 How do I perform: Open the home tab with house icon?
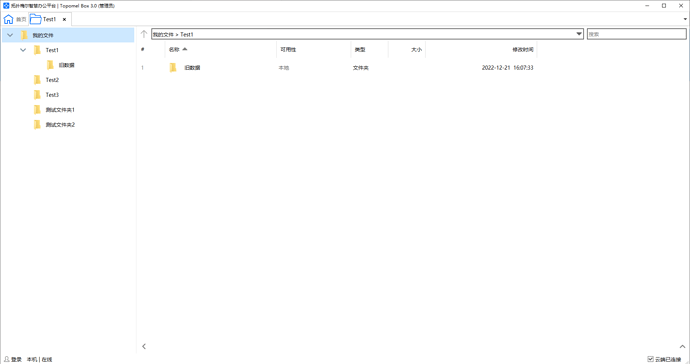(x=15, y=19)
